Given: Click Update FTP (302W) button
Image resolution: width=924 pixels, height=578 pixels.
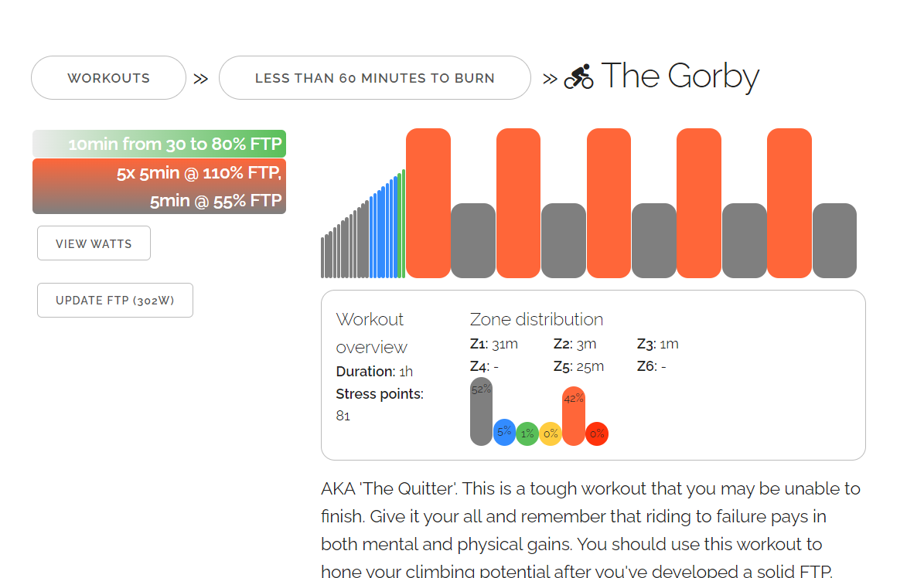Looking at the screenshot, I should coord(115,301).
